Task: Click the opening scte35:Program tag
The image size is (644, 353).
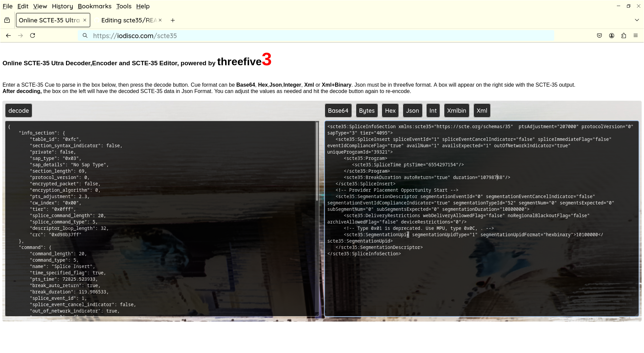Action: [366, 159]
